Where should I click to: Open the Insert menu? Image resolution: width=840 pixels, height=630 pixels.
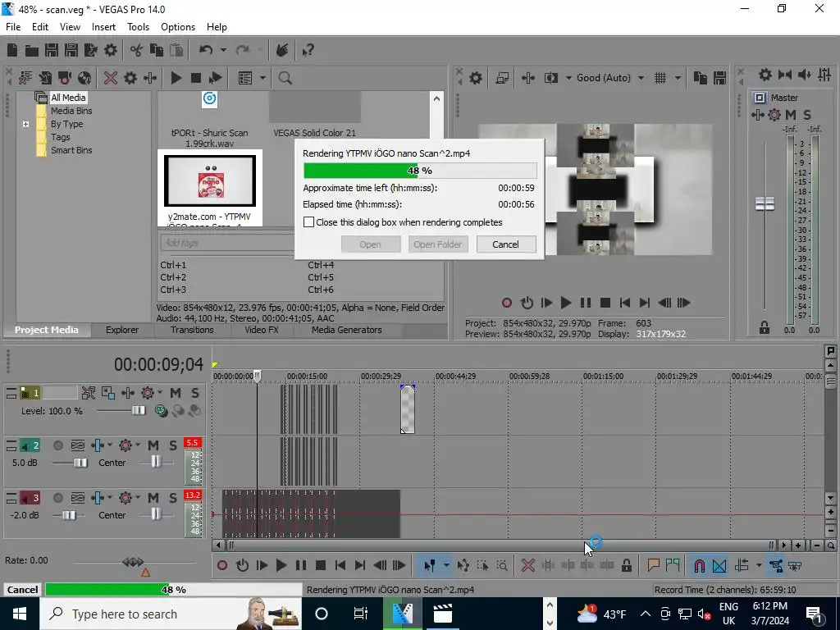(x=103, y=27)
